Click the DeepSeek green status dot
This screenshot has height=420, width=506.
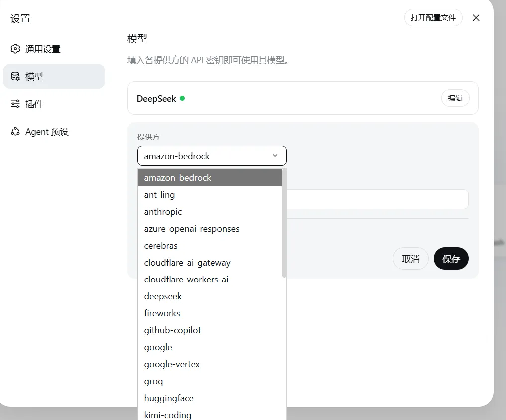coord(182,98)
